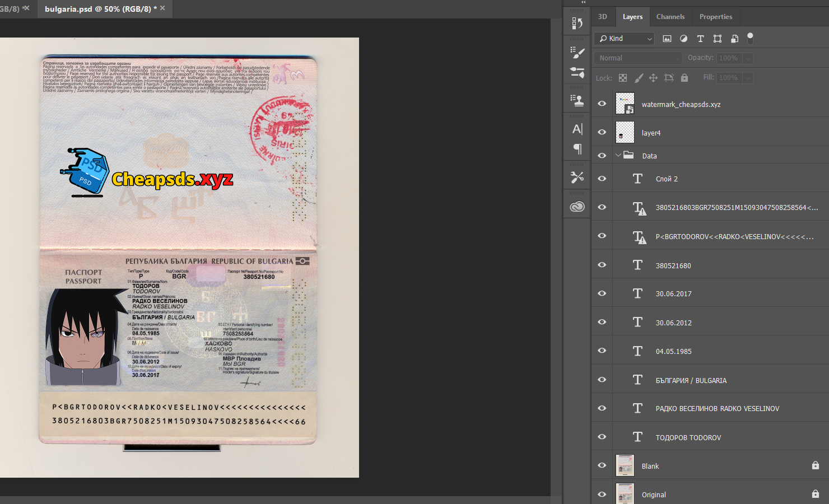Open the Kind filter dropdown
The width and height of the screenshot is (829, 504).
(624, 39)
